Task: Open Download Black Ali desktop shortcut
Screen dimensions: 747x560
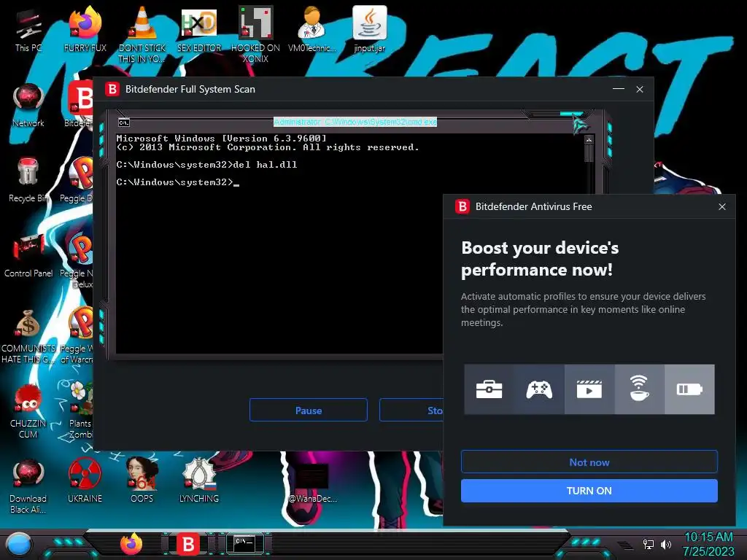Action: (28, 486)
